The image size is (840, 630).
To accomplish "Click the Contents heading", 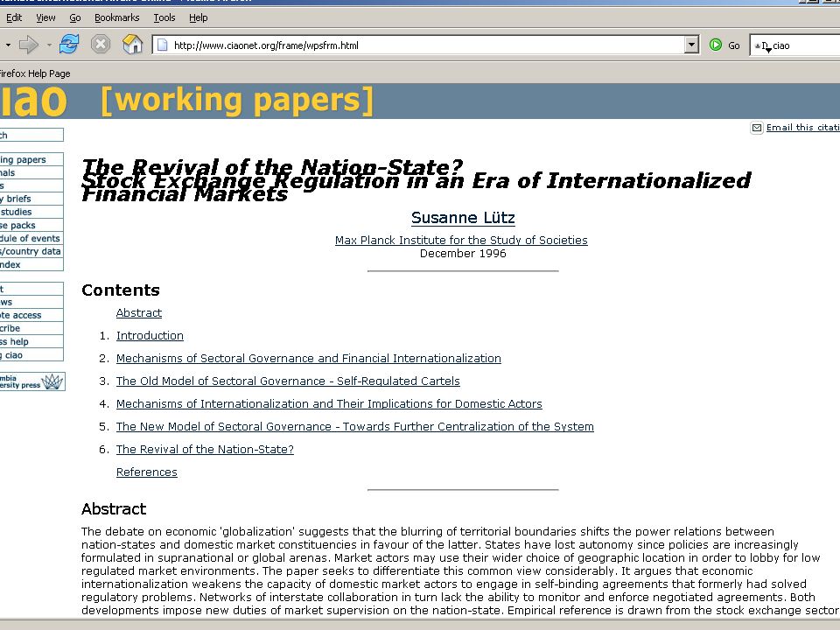I will pos(121,290).
